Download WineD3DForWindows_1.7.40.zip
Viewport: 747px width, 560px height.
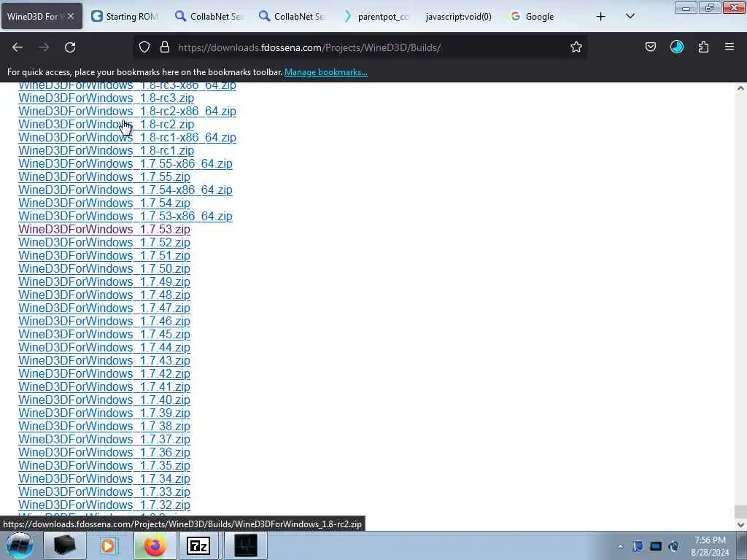point(104,400)
